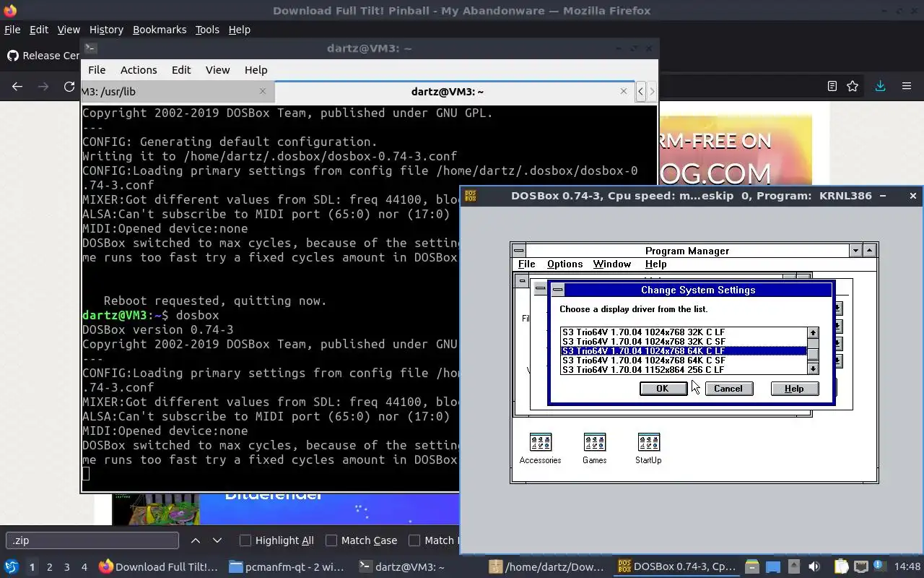Open the StartUp program group icon

pos(648,442)
